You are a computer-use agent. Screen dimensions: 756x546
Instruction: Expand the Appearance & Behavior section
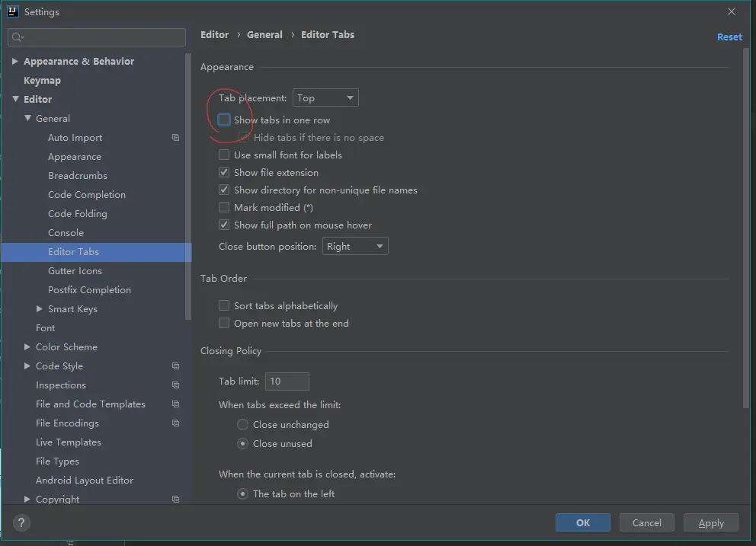point(15,61)
